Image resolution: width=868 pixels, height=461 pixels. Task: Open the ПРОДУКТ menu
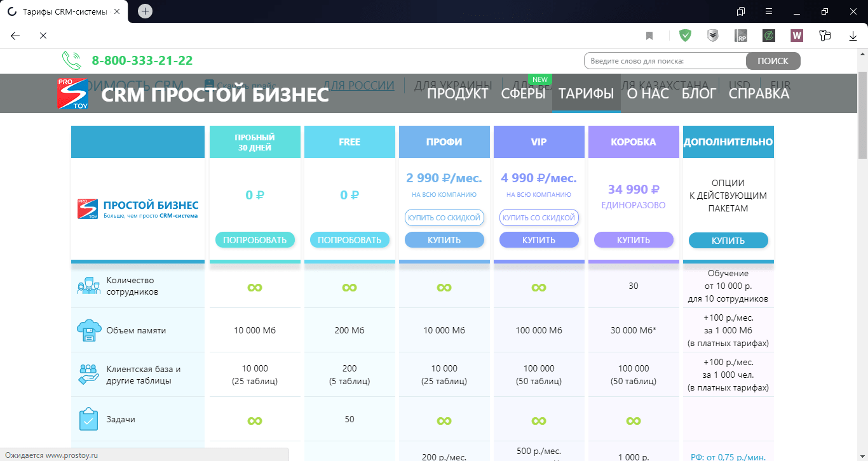tap(458, 94)
